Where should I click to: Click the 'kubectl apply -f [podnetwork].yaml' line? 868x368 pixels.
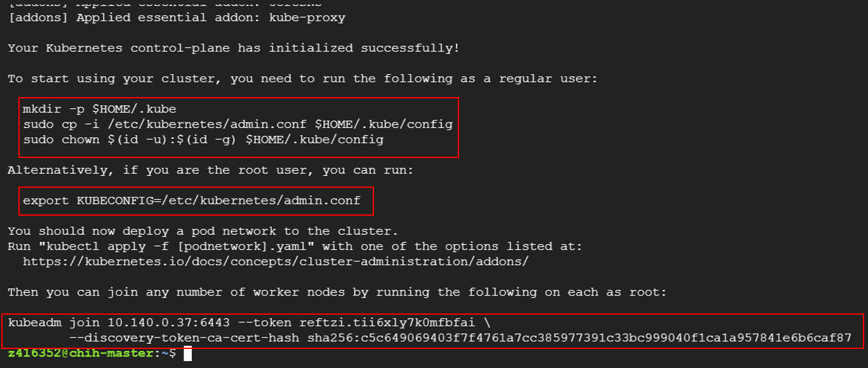pyautogui.click(x=295, y=246)
